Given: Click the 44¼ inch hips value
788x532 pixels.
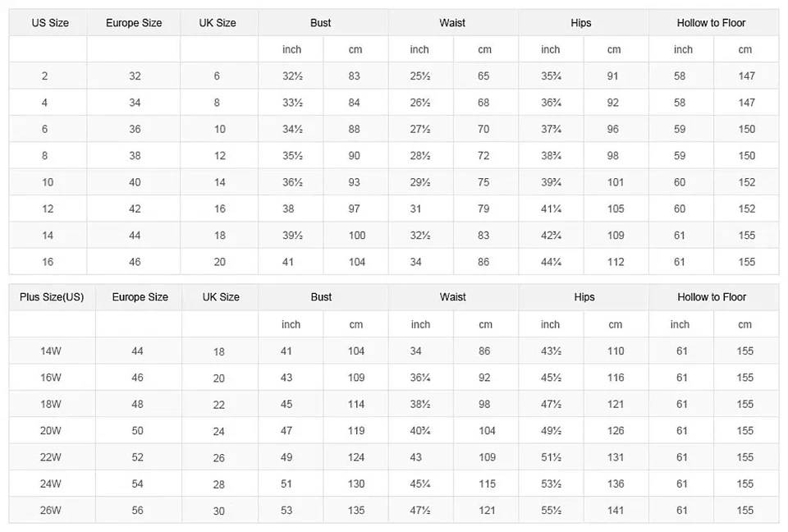Looking at the screenshot, I should tap(551, 262).
